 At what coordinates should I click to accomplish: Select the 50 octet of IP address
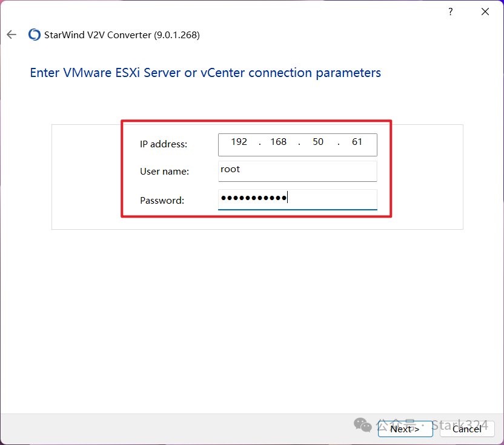tap(318, 142)
